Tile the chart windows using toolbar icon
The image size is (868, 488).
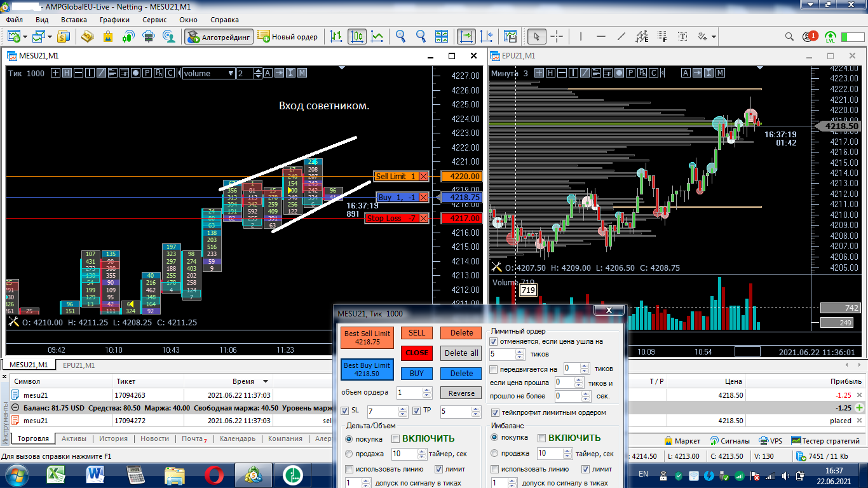pos(442,36)
